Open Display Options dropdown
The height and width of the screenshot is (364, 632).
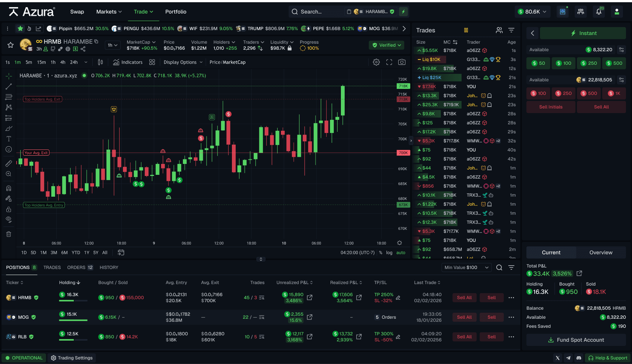pyautogui.click(x=183, y=62)
